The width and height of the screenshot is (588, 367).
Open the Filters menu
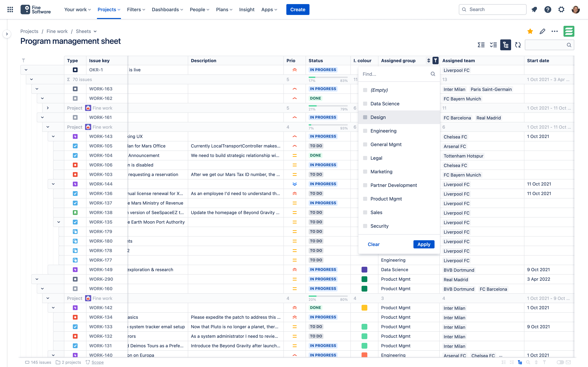pos(136,10)
